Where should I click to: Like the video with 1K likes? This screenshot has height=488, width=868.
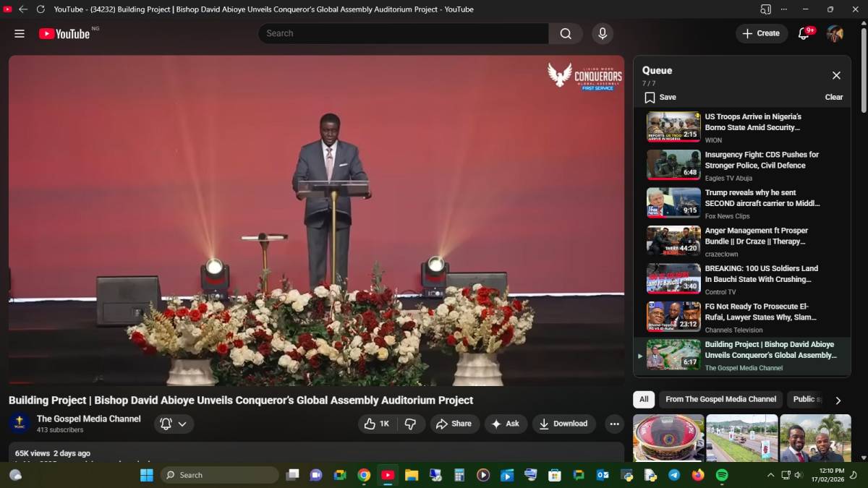coord(377,424)
